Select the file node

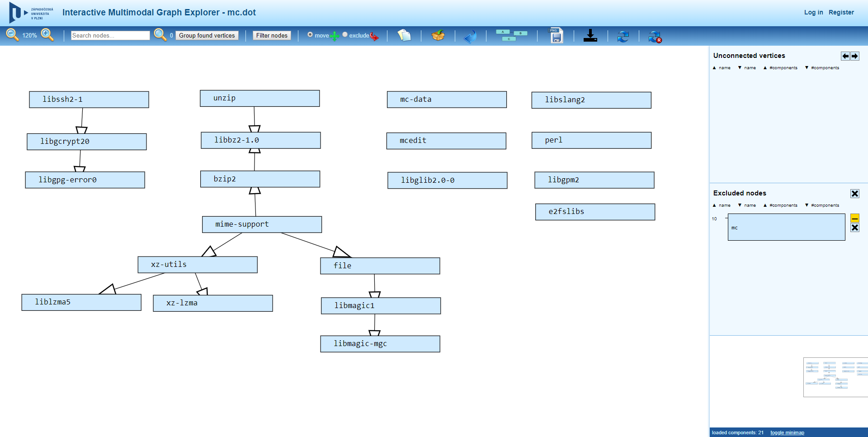coord(380,266)
